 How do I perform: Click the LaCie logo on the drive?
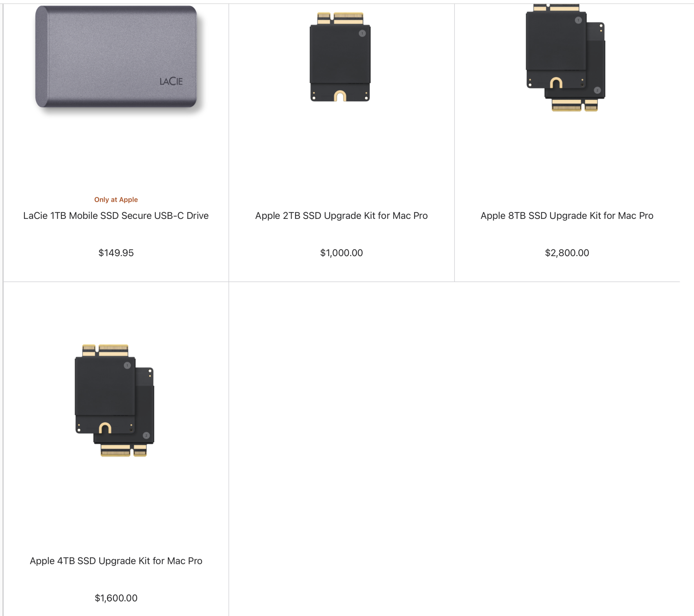click(x=171, y=82)
